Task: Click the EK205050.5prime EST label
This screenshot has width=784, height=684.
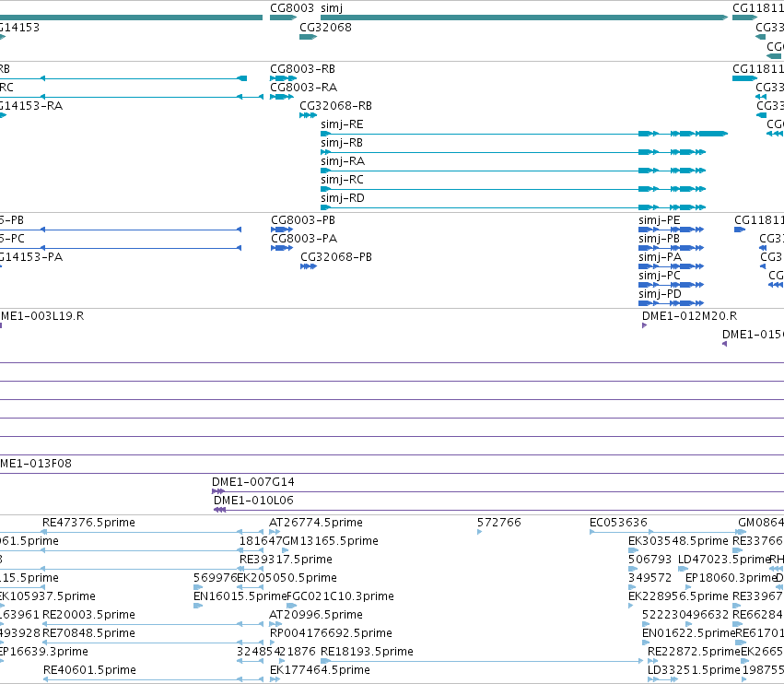Action: click(287, 578)
